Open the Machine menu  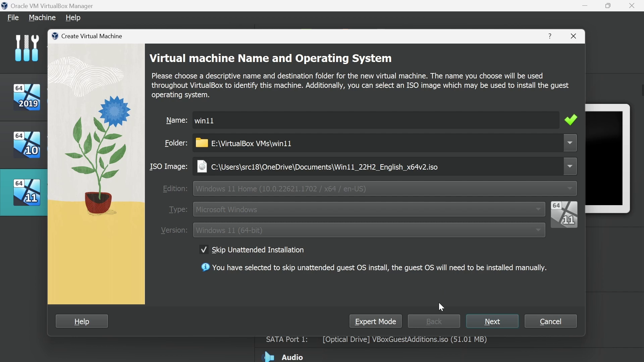tap(42, 18)
